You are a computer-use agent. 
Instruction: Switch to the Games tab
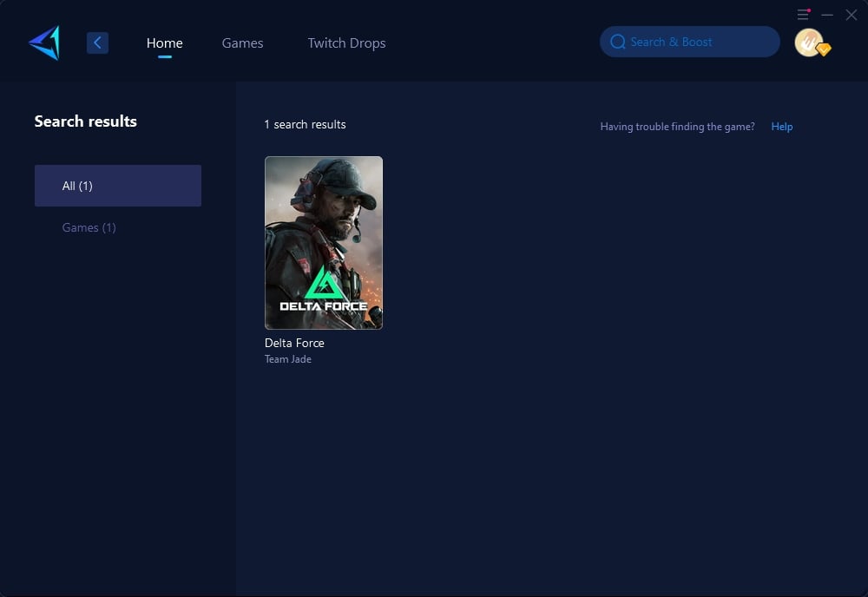point(242,43)
